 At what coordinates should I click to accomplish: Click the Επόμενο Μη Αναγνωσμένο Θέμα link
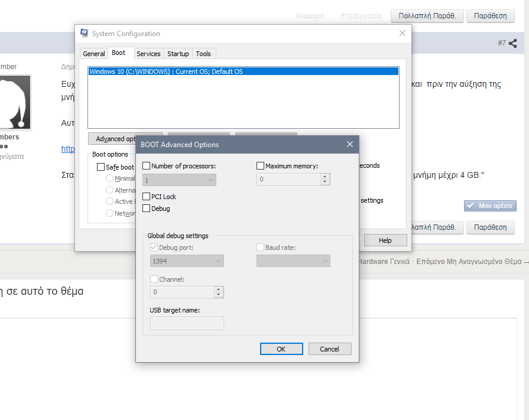tap(469, 262)
